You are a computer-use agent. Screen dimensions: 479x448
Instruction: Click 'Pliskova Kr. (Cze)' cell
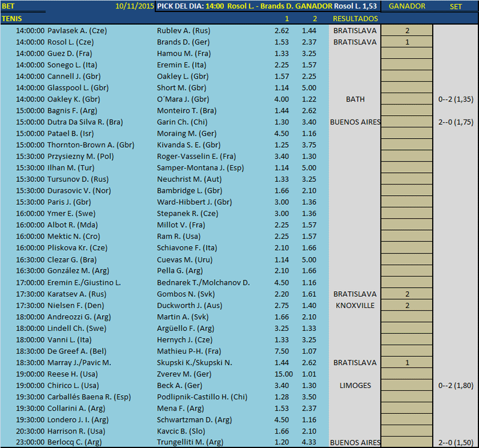[x=77, y=248]
